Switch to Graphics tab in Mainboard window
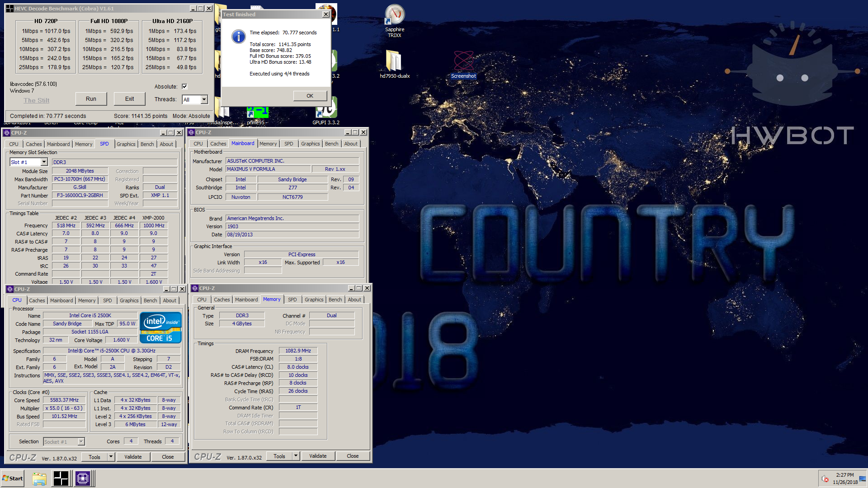 [311, 144]
